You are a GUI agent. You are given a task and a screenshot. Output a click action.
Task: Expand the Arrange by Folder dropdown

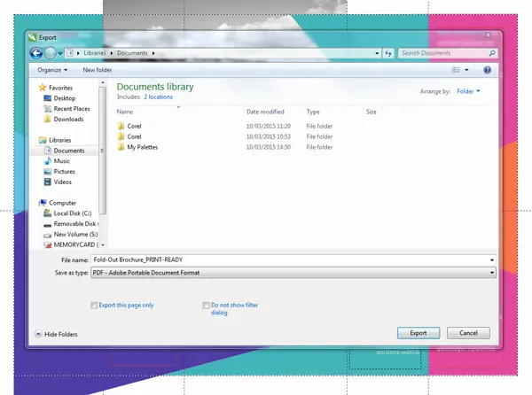(x=468, y=91)
